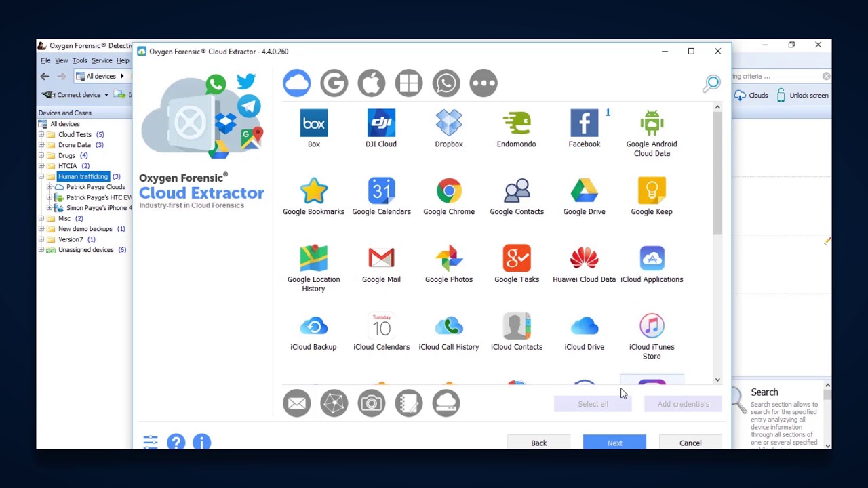Viewport: 868px width, 488px height.
Task: Pick the Google Drive service
Action: coord(585,191)
